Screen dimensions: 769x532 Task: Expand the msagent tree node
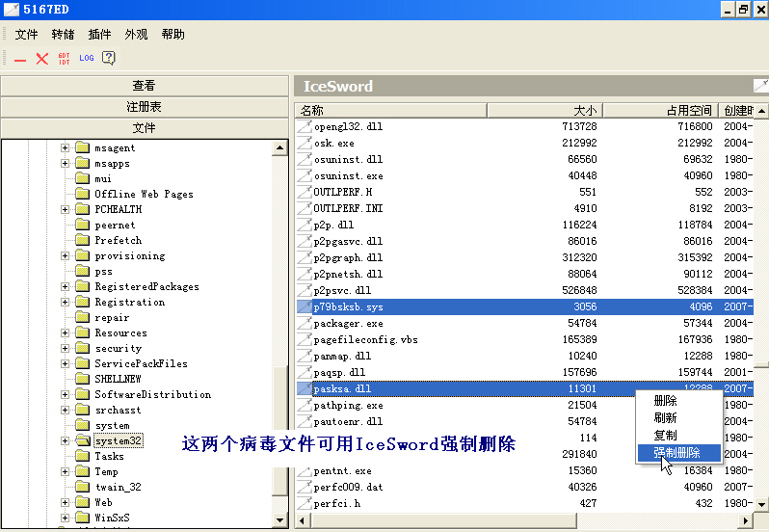pos(65,147)
